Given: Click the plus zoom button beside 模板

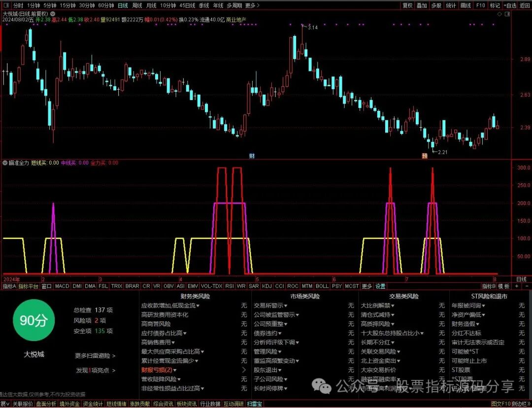Looking at the screenshot, I should [x=517, y=286].
